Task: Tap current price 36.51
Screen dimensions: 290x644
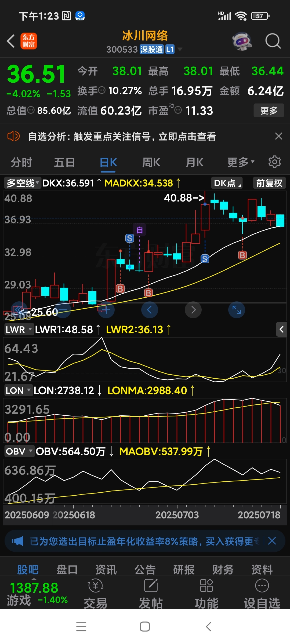Action: click(x=36, y=74)
